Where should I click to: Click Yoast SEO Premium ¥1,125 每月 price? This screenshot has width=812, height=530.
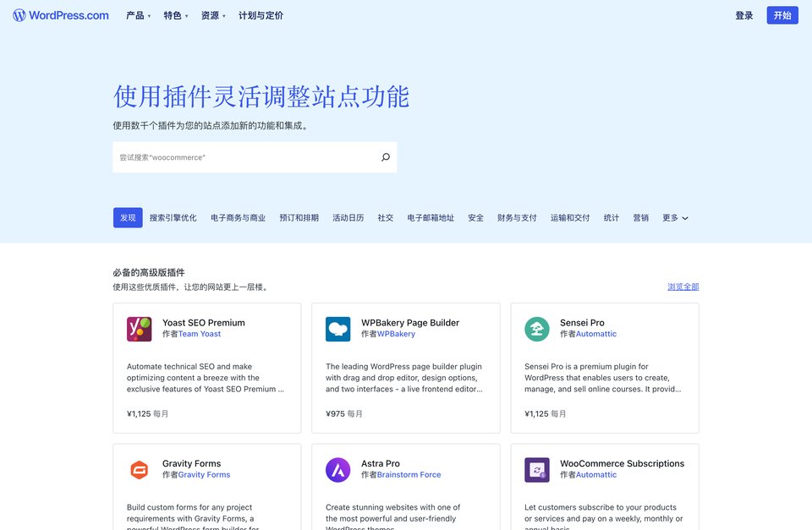147,413
